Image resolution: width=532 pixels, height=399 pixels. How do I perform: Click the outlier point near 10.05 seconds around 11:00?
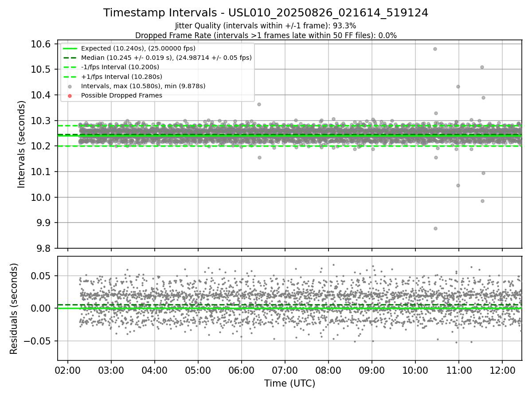coord(458,185)
